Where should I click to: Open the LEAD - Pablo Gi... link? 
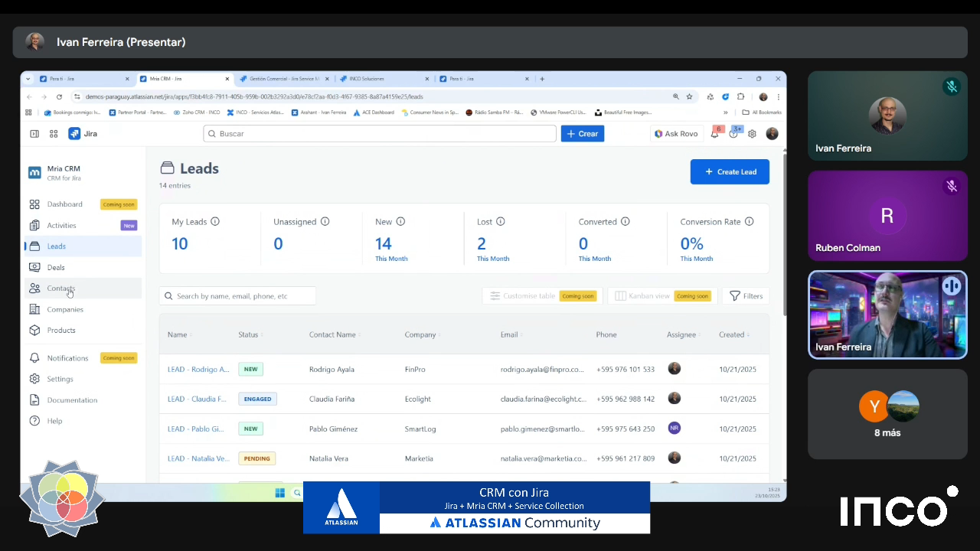coord(196,429)
